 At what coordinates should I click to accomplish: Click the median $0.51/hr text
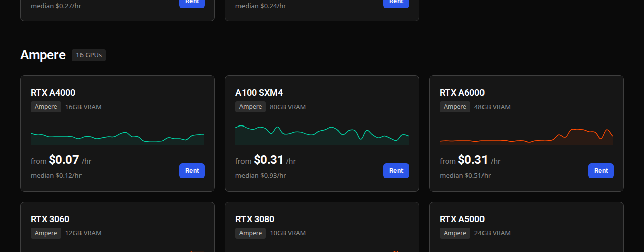[x=465, y=175]
